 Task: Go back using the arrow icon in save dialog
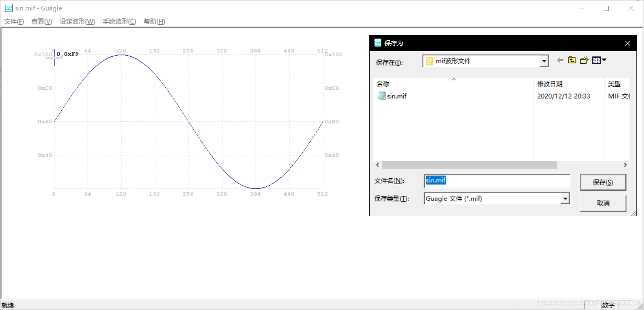tap(560, 60)
